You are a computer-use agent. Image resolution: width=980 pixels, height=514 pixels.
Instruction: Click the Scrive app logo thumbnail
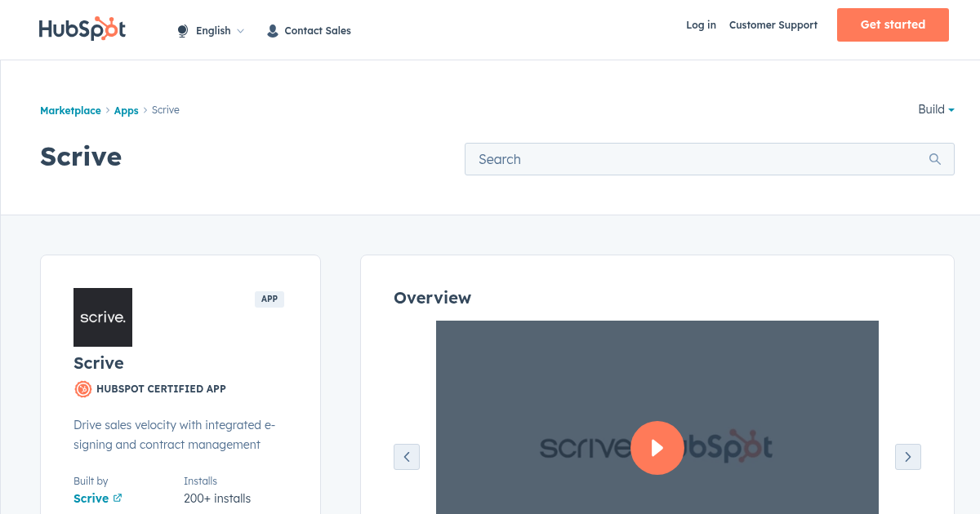[103, 317]
